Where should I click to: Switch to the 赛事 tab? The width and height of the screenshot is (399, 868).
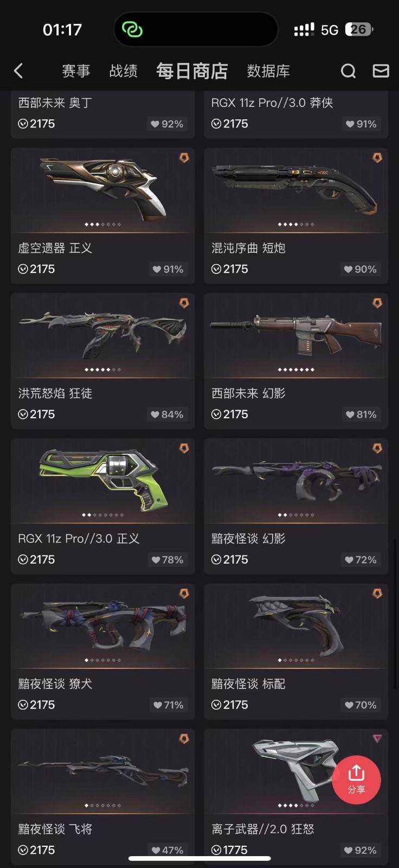(x=76, y=71)
